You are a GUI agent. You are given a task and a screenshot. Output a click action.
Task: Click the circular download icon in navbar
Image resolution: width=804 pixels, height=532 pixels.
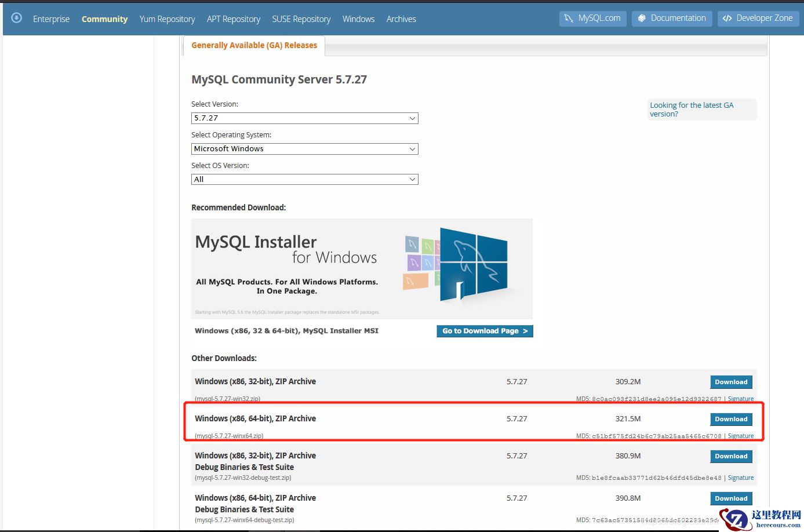(17, 18)
